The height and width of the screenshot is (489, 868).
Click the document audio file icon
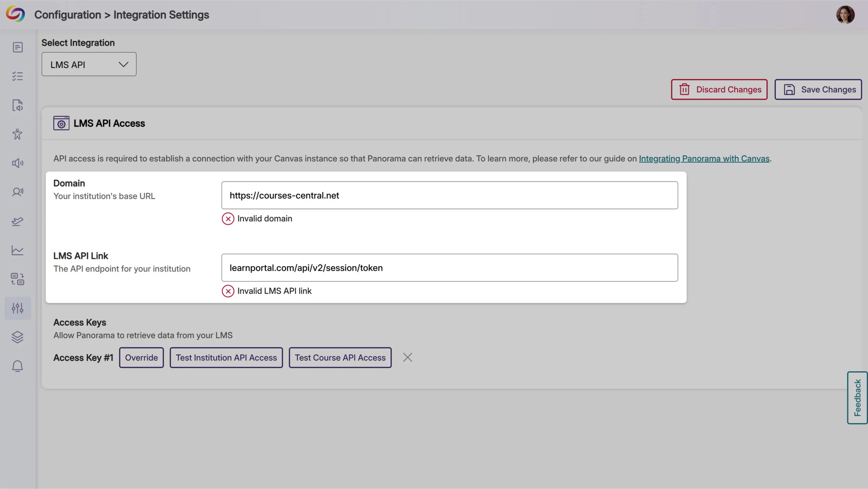[18, 105]
